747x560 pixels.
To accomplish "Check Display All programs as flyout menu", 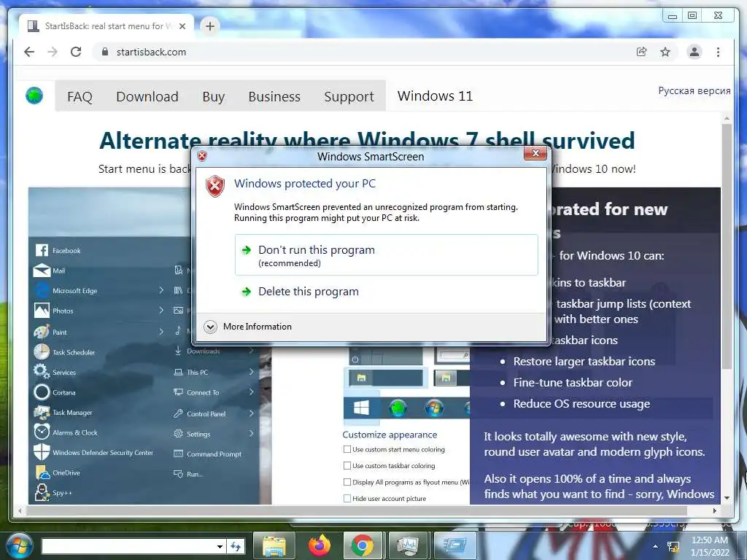I will coord(347,482).
